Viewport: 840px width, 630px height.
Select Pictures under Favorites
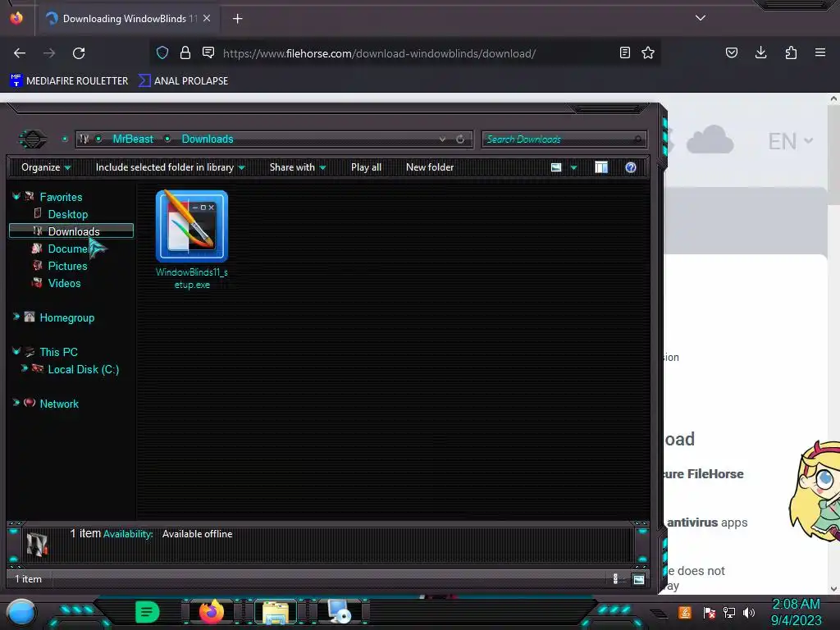coord(67,266)
